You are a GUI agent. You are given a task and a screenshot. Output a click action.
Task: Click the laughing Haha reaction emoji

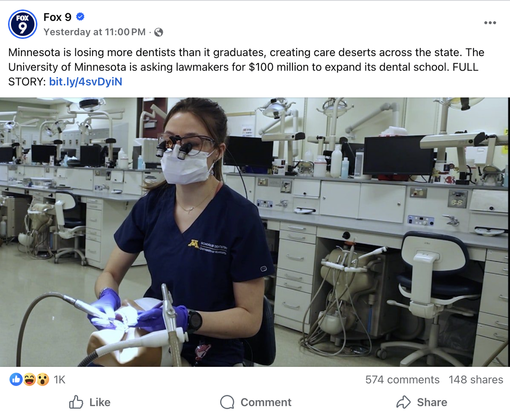29,379
